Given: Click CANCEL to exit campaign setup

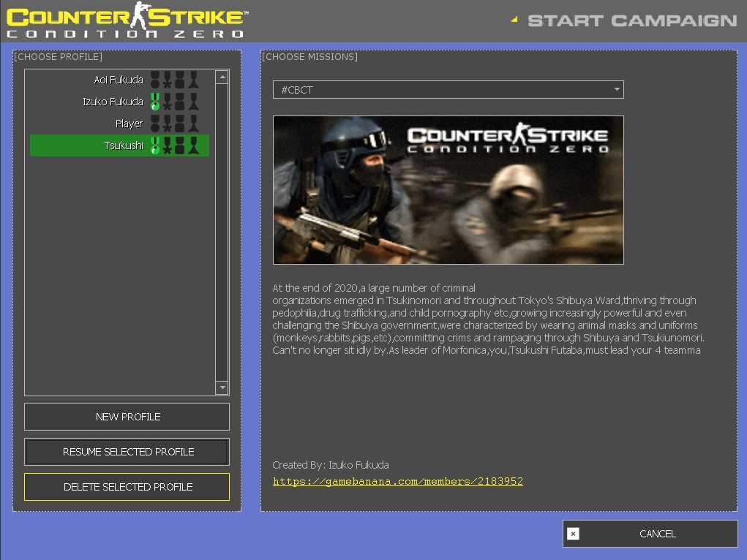Looking at the screenshot, I should (658, 534).
